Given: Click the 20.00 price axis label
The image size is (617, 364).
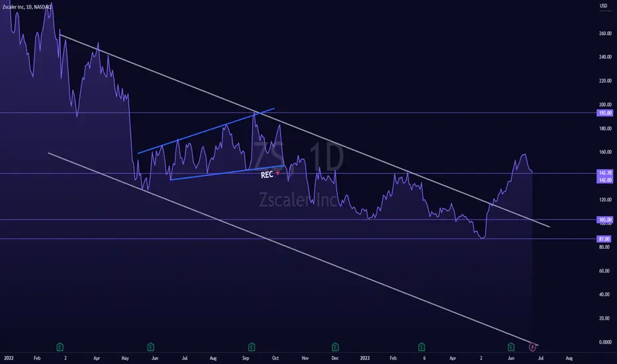Looking at the screenshot, I should pyautogui.click(x=605, y=318).
